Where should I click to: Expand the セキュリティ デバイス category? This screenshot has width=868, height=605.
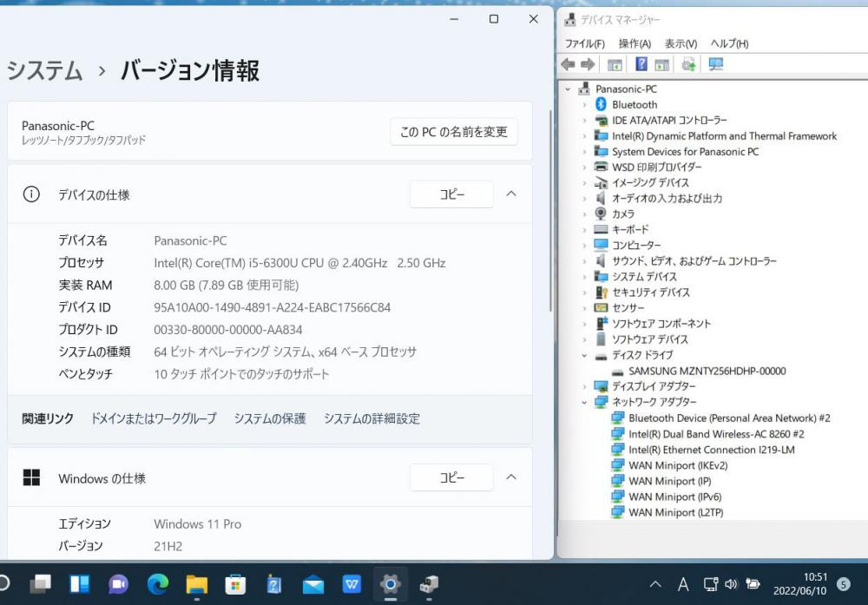(584, 293)
